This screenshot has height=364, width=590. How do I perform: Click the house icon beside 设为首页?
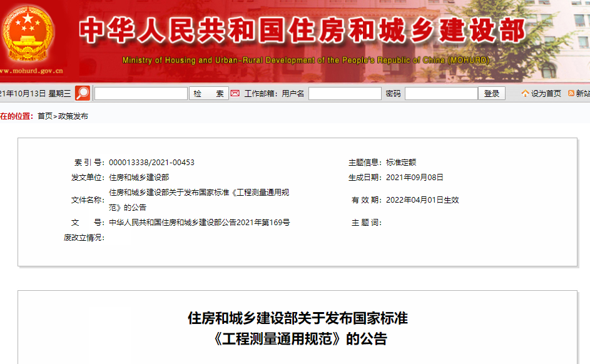[x=525, y=93]
